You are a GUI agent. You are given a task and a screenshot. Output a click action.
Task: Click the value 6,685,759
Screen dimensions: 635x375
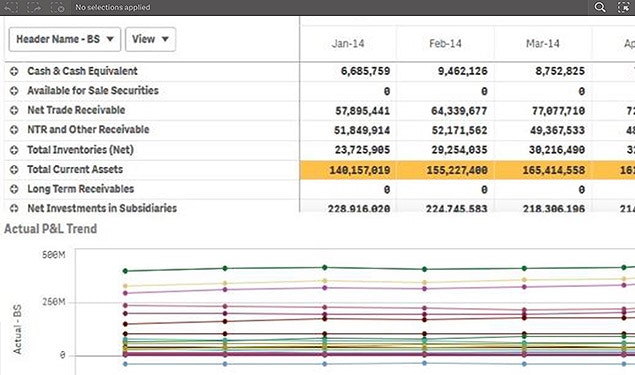pos(365,71)
